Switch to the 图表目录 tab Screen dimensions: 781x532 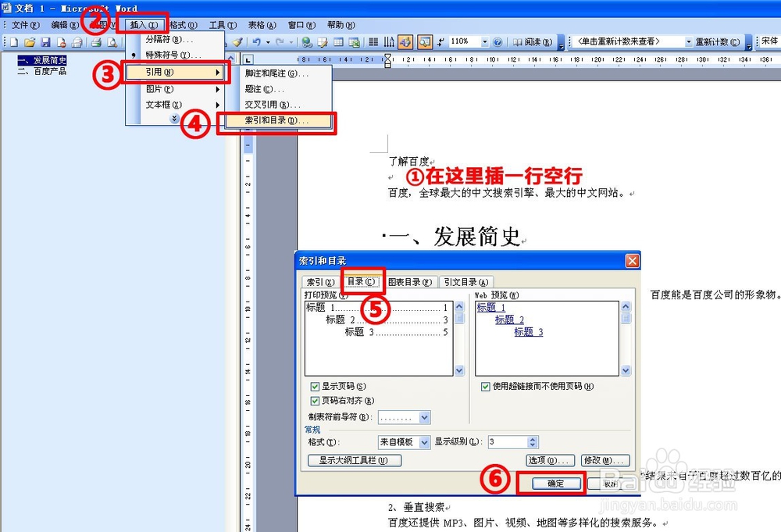pos(410,283)
